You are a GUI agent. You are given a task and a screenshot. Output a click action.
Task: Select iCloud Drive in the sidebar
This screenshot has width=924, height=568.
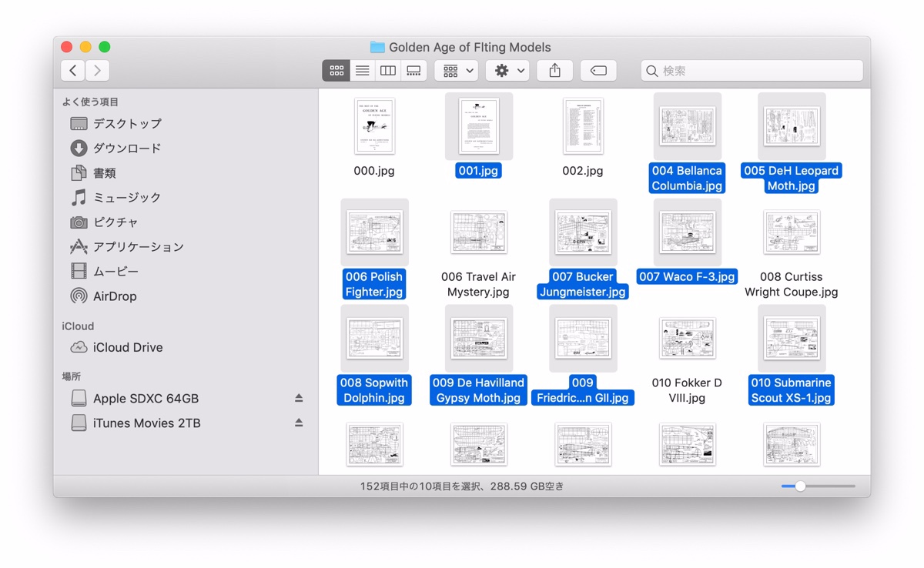[x=127, y=347]
